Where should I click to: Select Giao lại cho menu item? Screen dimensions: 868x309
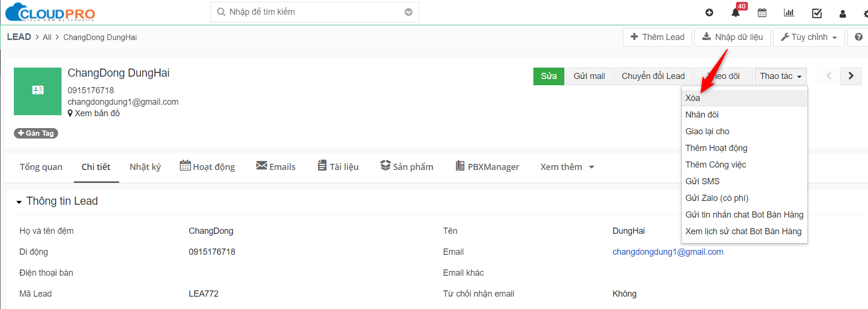(x=744, y=131)
